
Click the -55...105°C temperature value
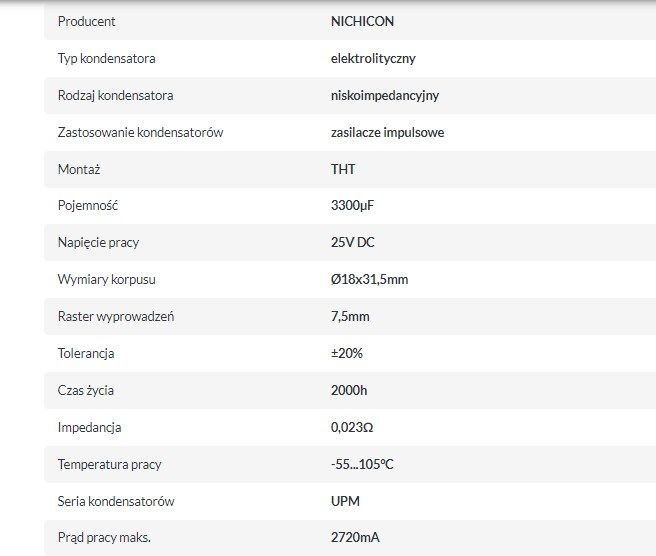pos(362,464)
